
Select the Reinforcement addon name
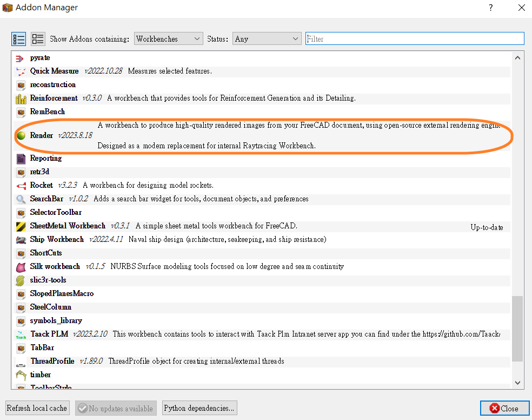[x=54, y=98]
